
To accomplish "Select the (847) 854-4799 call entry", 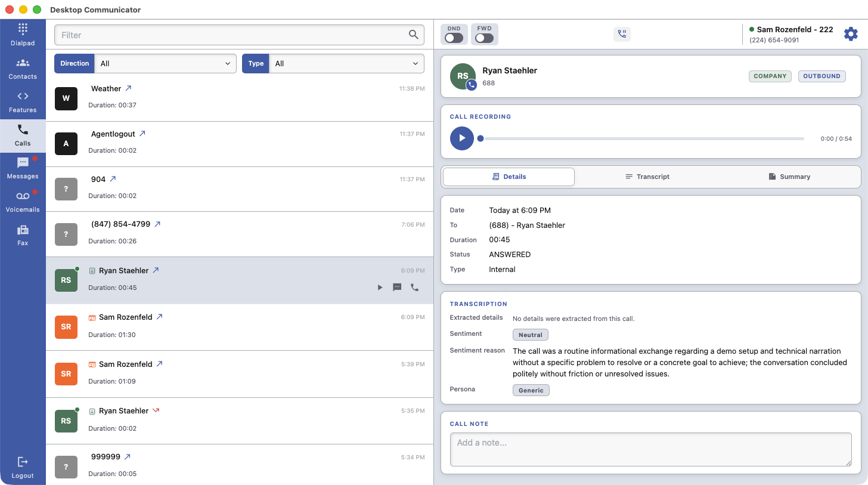I will [240, 234].
